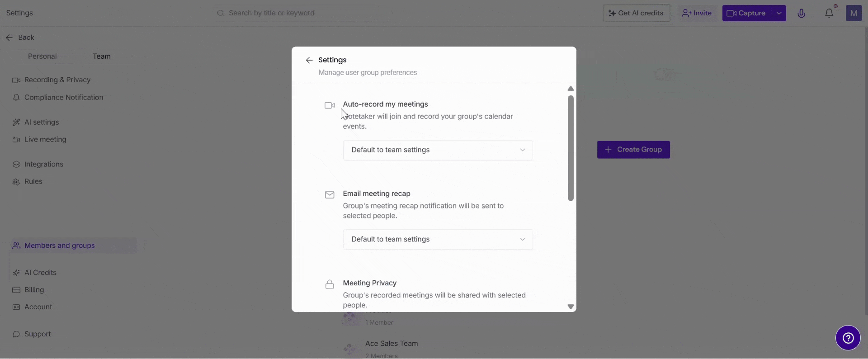Viewport: 868px width, 359px height.
Task: Open the Integrations settings page
Action: click(44, 165)
